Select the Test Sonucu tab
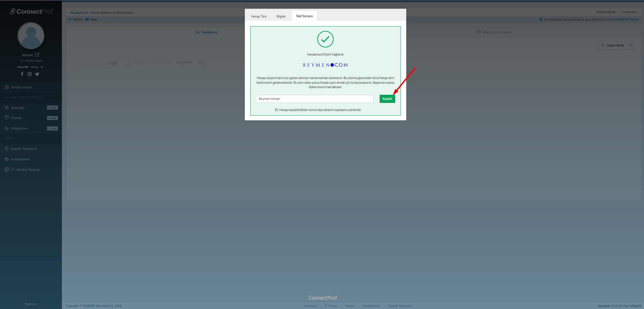 click(x=304, y=16)
